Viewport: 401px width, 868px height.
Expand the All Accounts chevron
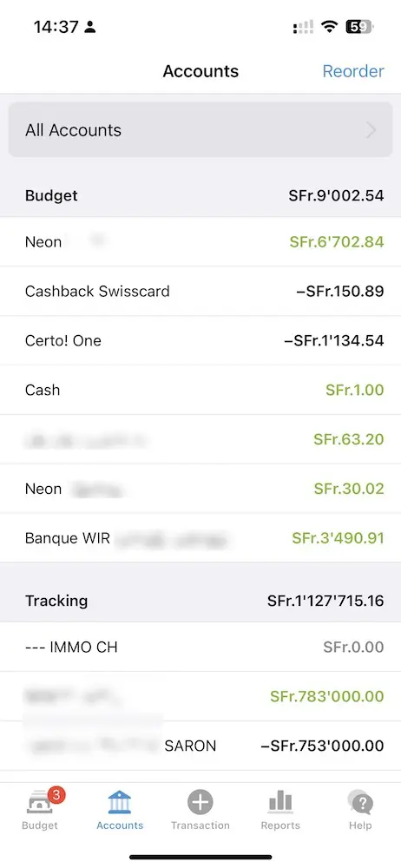point(371,130)
